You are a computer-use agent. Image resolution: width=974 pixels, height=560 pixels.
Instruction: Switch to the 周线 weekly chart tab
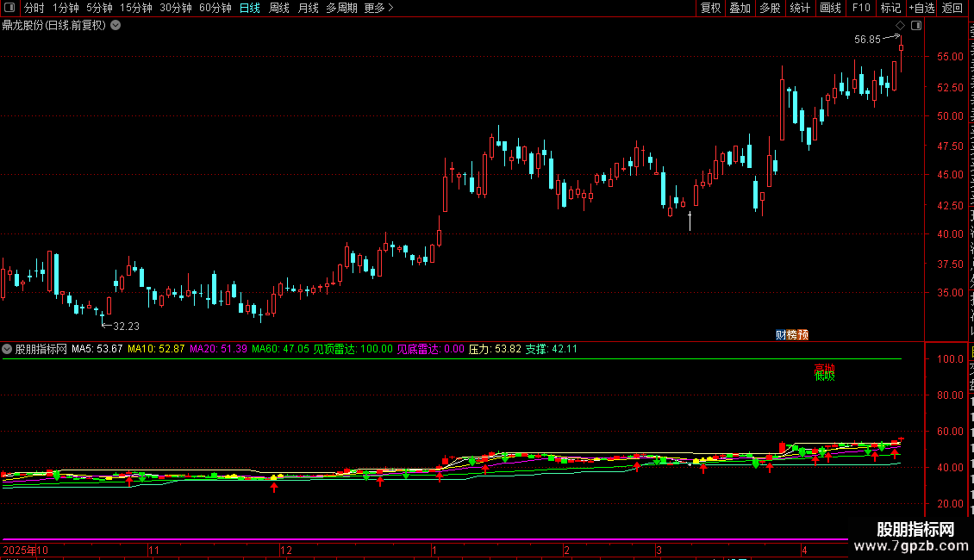click(x=279, y=8)
